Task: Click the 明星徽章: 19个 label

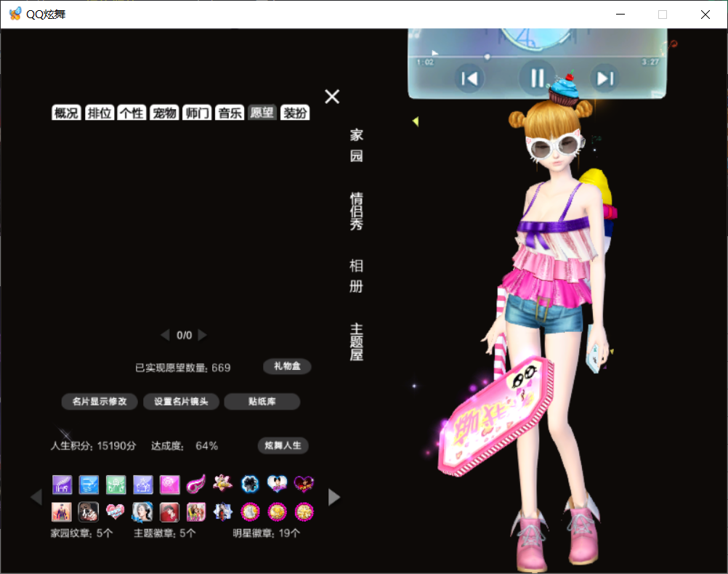Action: tap(267, 533)
